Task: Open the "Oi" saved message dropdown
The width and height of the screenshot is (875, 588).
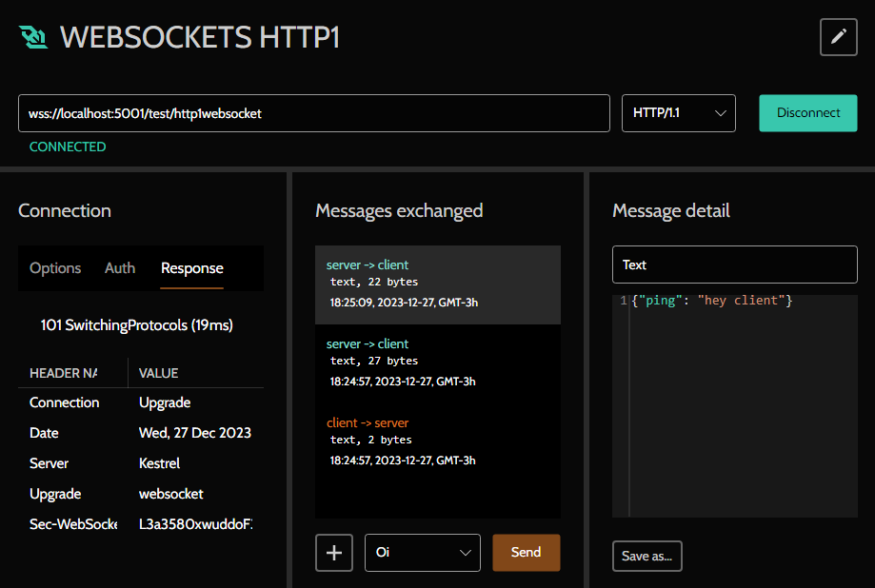Action: point(422,552)
